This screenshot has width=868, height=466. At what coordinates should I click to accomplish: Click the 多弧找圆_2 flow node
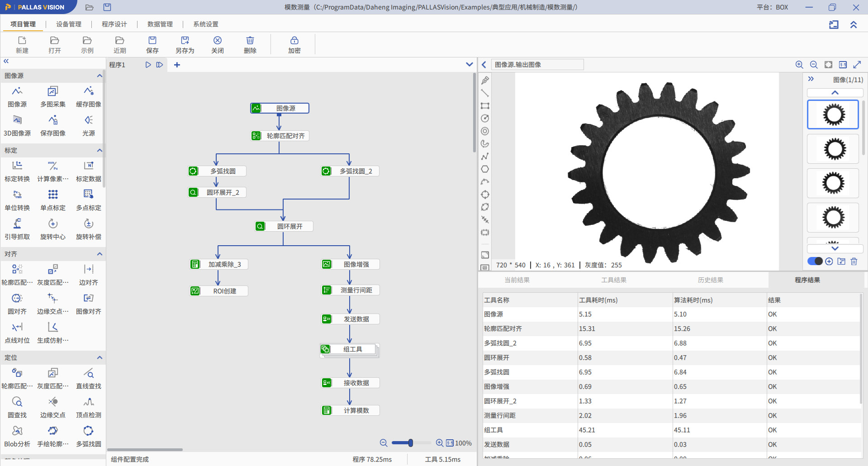[x=351, y=171]
